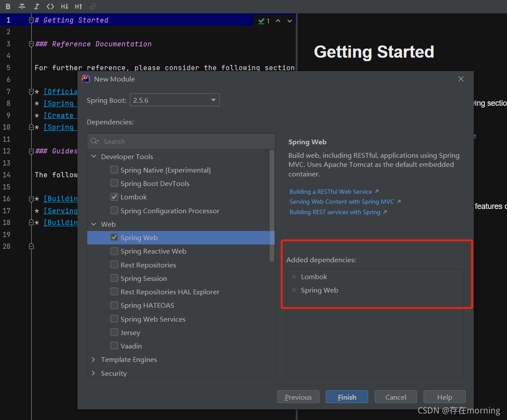The height and width of the screenshot is (420, 507).
Task: Expand the Template Engines category
Action: [94, 360]
